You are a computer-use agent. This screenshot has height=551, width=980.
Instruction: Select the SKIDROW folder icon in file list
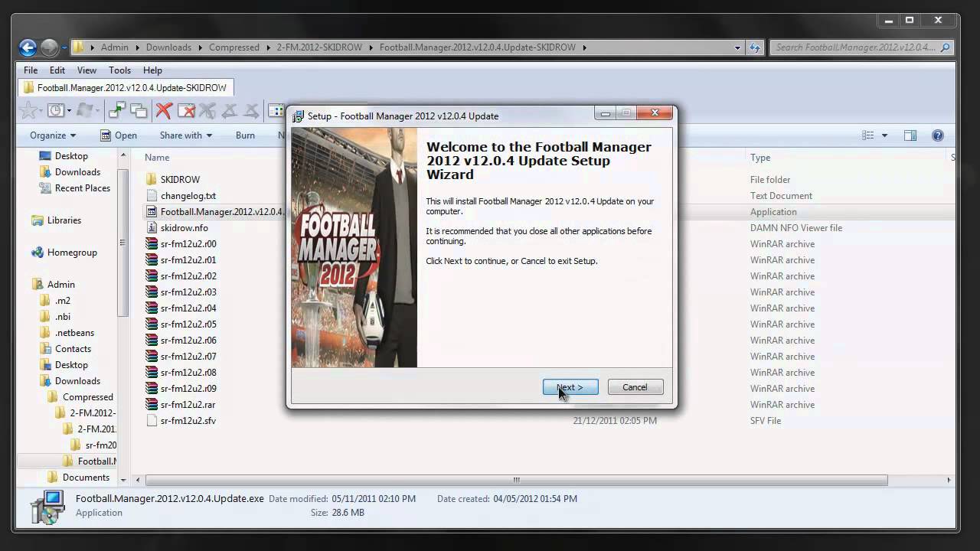[x=152, y=180]
